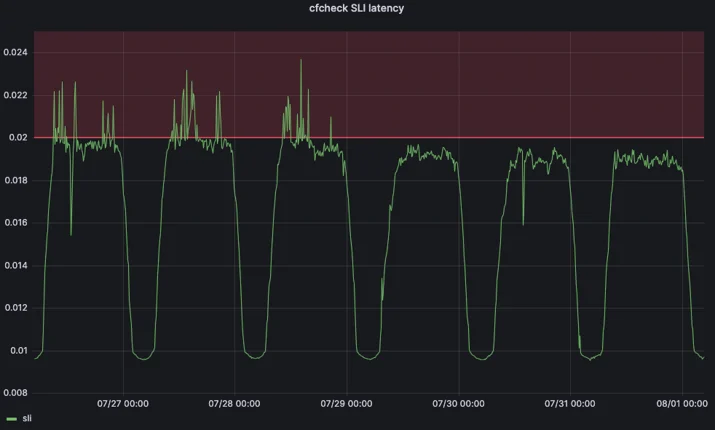Click the 0.02 threshold y-axis label
Viewport: 715px width, 430px height.
click(18, 138)
